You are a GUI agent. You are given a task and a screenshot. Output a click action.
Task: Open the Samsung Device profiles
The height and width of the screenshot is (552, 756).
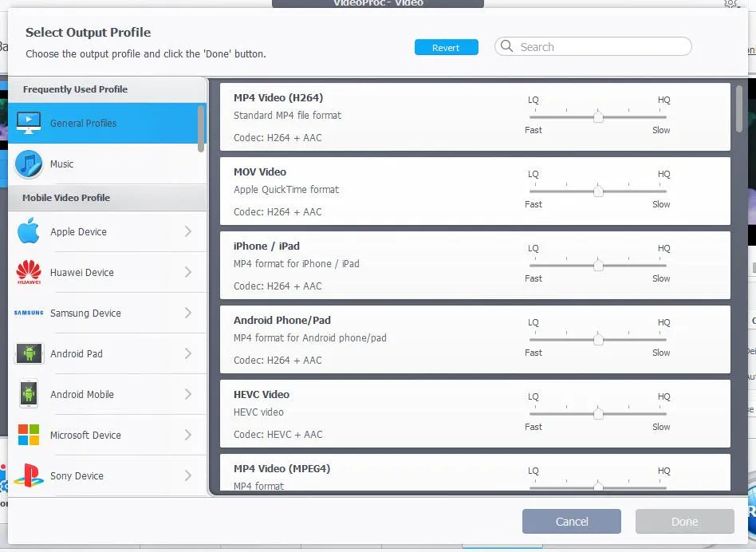(x=85, y=313)
